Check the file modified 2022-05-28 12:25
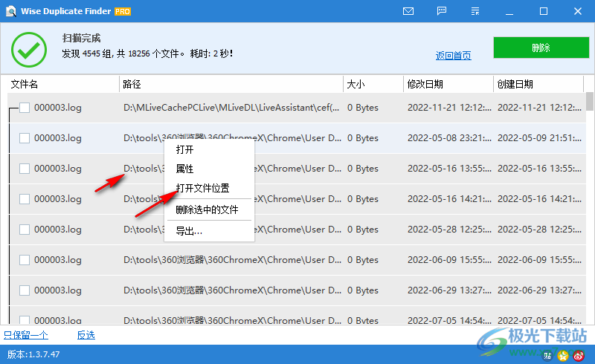The width and height of the screenshot is (595, 364). 25,230
